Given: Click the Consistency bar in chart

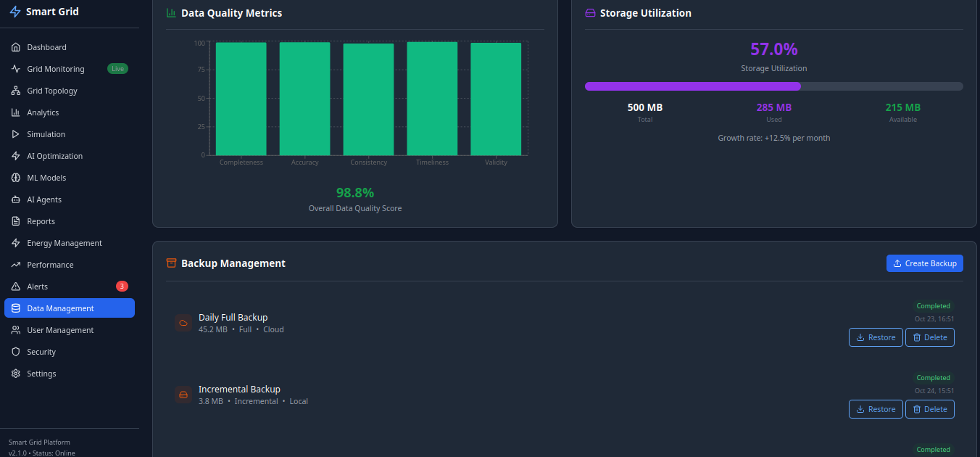Looking at the screenshot, I should [x=369, y=99].
